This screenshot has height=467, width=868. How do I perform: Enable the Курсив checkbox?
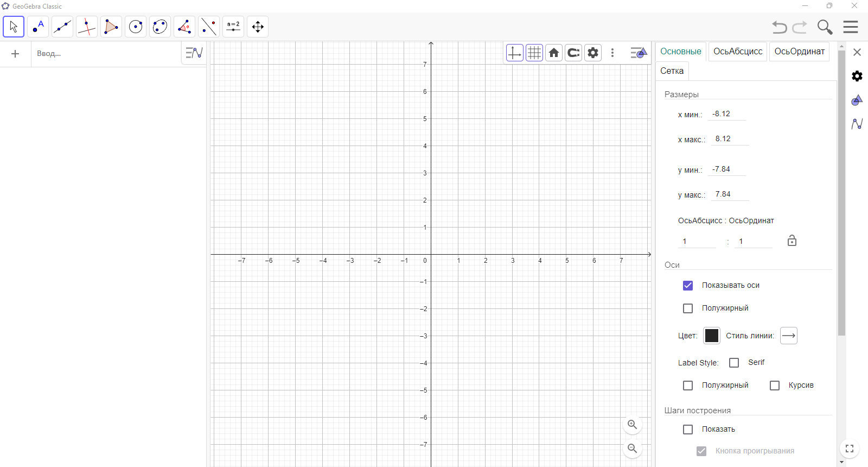click(775, 386)
